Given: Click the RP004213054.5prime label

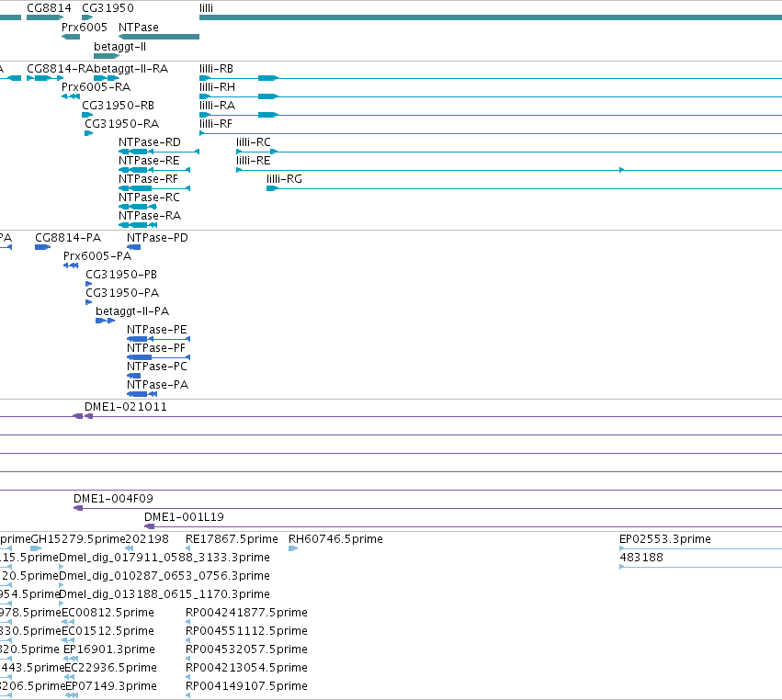Looking at the screenshot, I should tap(246, 667).
